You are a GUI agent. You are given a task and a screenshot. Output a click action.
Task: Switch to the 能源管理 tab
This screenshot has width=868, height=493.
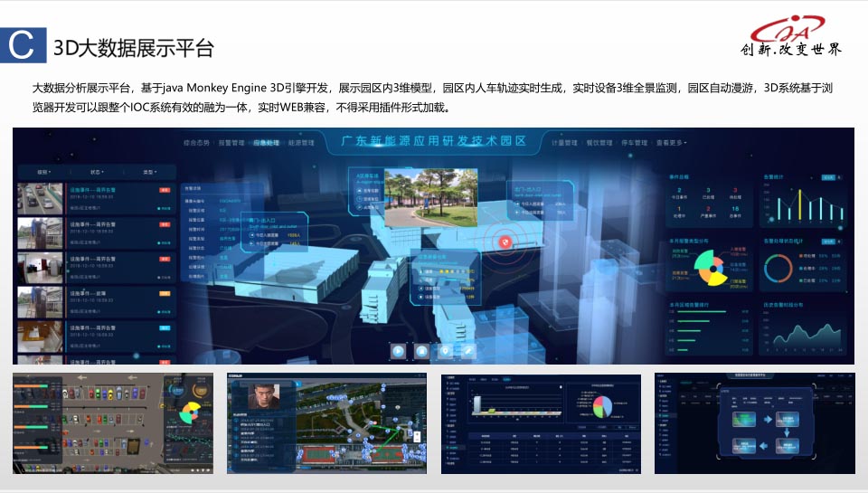click(300, 143)
